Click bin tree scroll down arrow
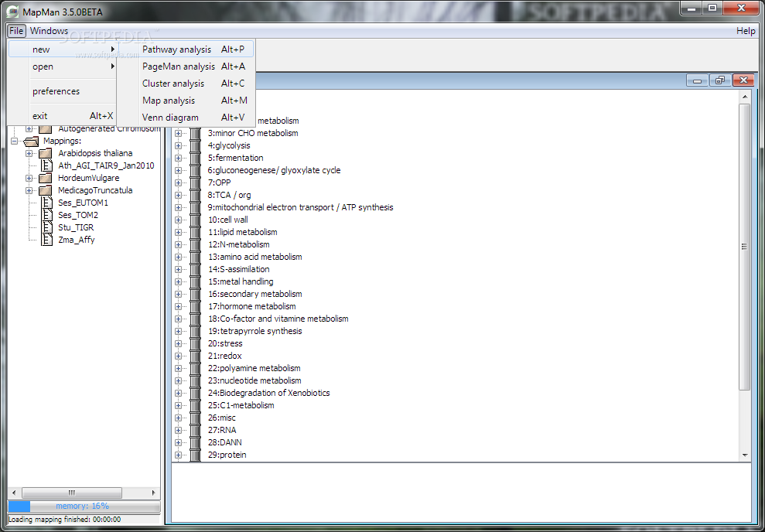765x532 pixels. (x=745, y=455)
